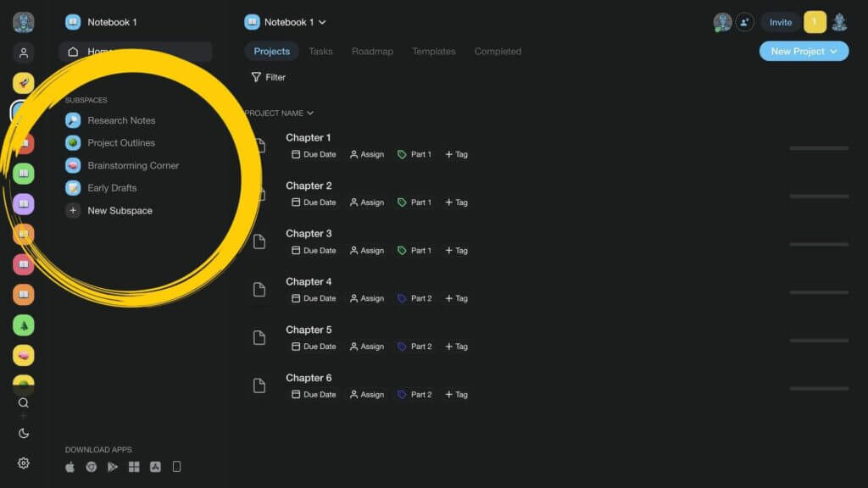Click the Windows download app icon
The width and height of the screenshot is (868, 488).
[134, 467]
